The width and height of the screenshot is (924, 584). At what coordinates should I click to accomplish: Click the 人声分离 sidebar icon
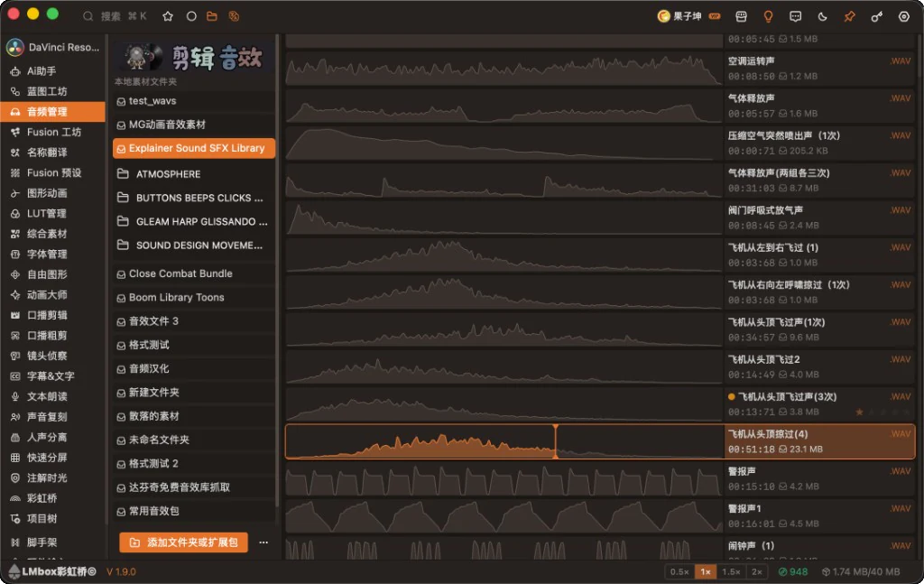pyautogui.click(x=15, y=437)
